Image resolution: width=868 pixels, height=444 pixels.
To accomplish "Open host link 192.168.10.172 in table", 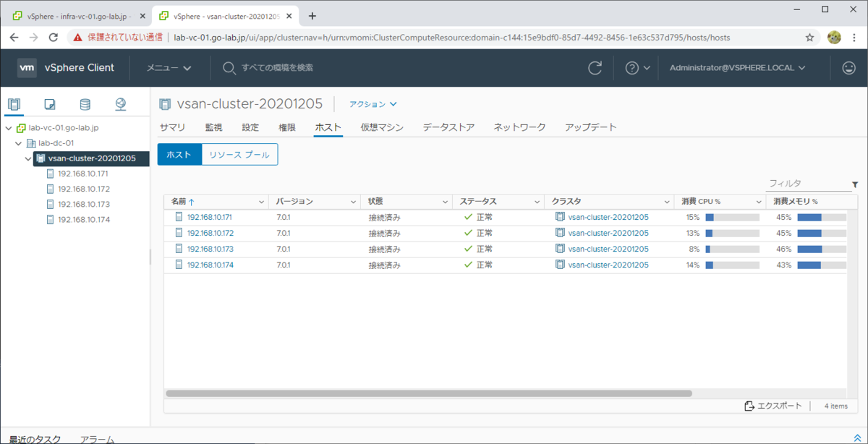I will click(210, 233).
